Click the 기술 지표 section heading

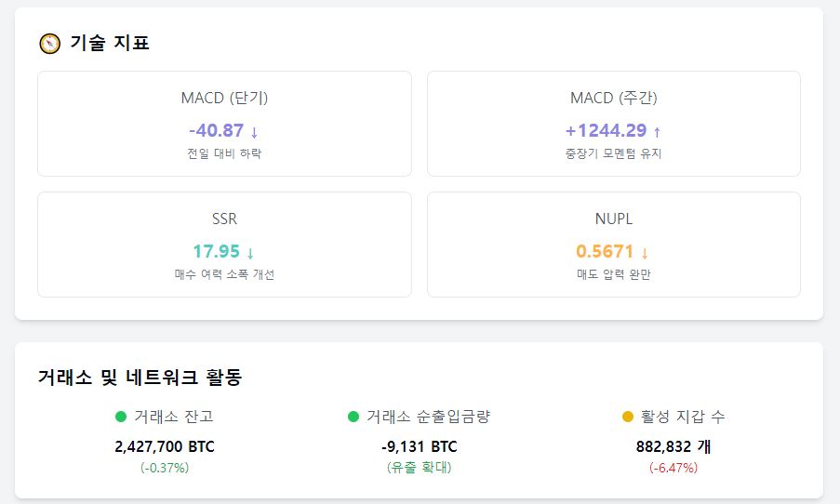point(110,43)
